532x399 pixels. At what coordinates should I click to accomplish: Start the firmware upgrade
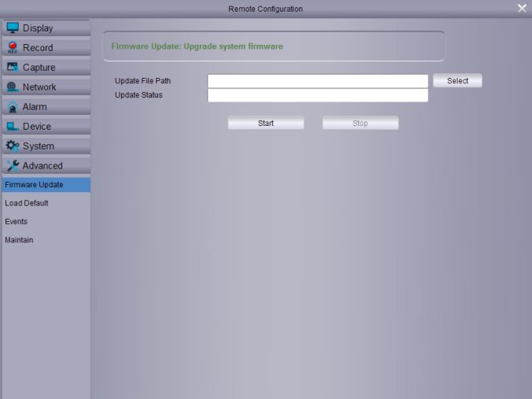[x=266, y=124]
